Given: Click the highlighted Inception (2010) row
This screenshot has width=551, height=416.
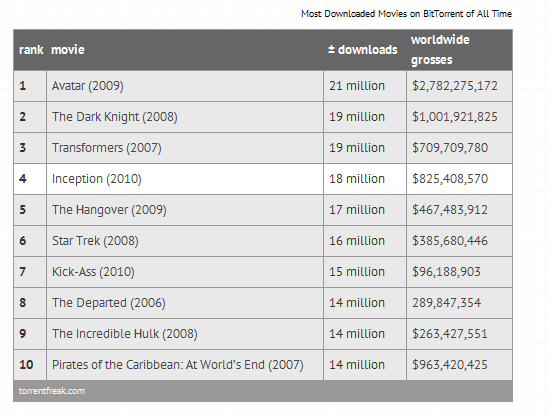Looking at the screenshot, I should (263, 179).
